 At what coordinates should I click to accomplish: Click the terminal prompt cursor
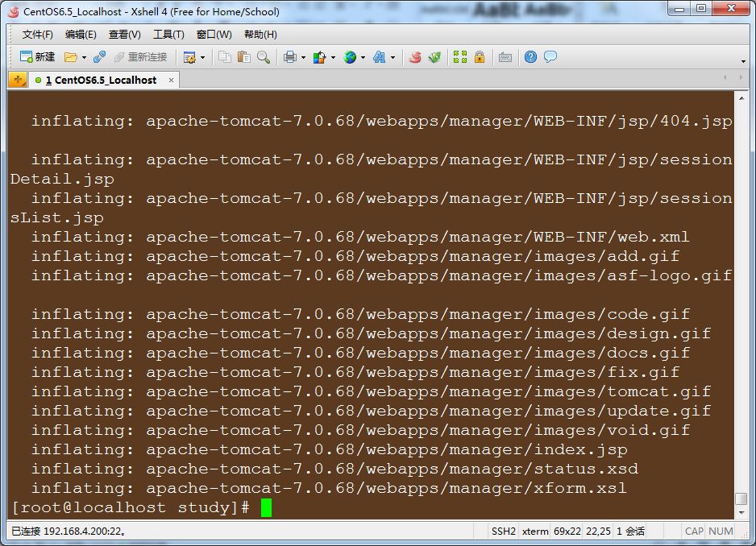coord(266,507)
